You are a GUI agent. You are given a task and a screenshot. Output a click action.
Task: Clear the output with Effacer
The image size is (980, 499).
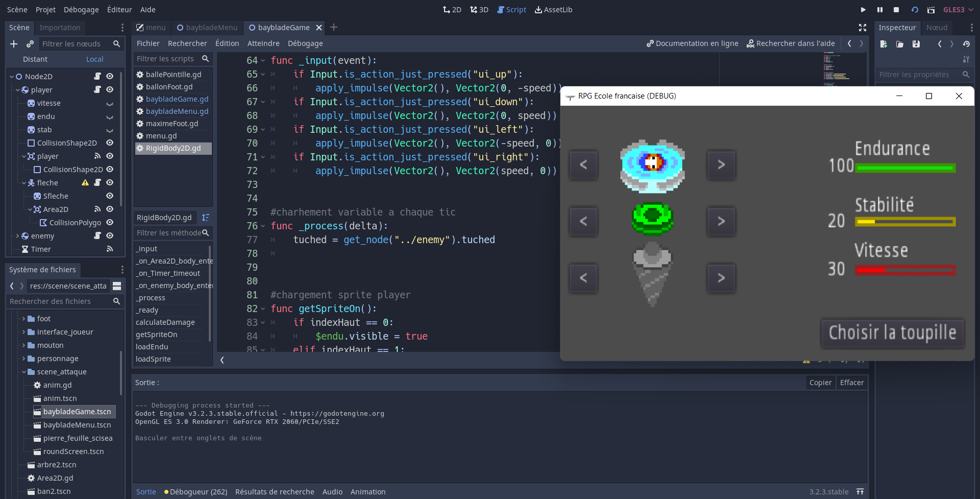point(852,383)
